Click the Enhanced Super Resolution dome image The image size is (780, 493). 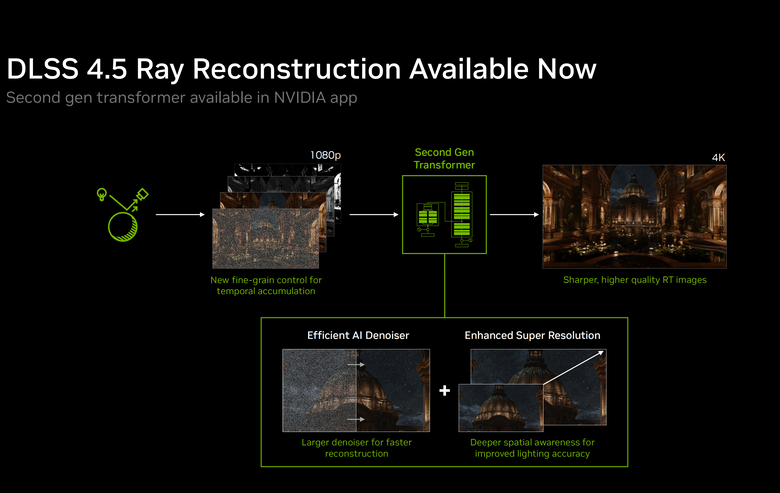(x=532, y=390)
